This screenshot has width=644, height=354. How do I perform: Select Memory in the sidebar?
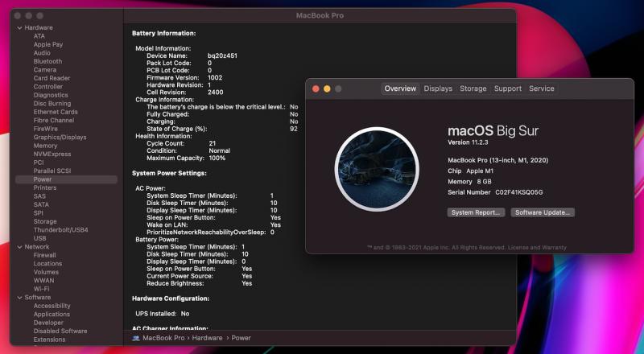click(45, 146)
